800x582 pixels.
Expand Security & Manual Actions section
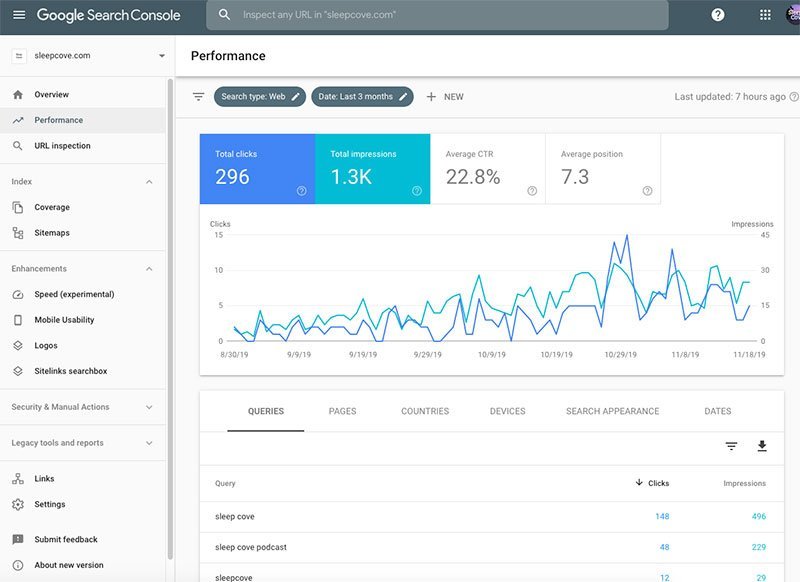click(149, 407)
